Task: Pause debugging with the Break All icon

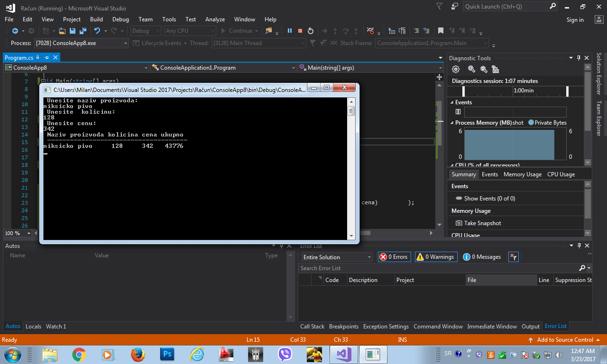Action: [290, 31]
